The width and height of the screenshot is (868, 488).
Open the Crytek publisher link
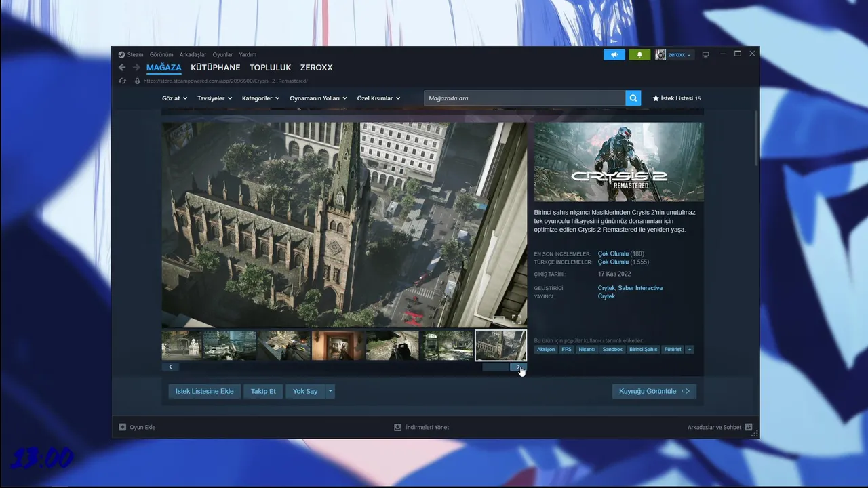606,296
